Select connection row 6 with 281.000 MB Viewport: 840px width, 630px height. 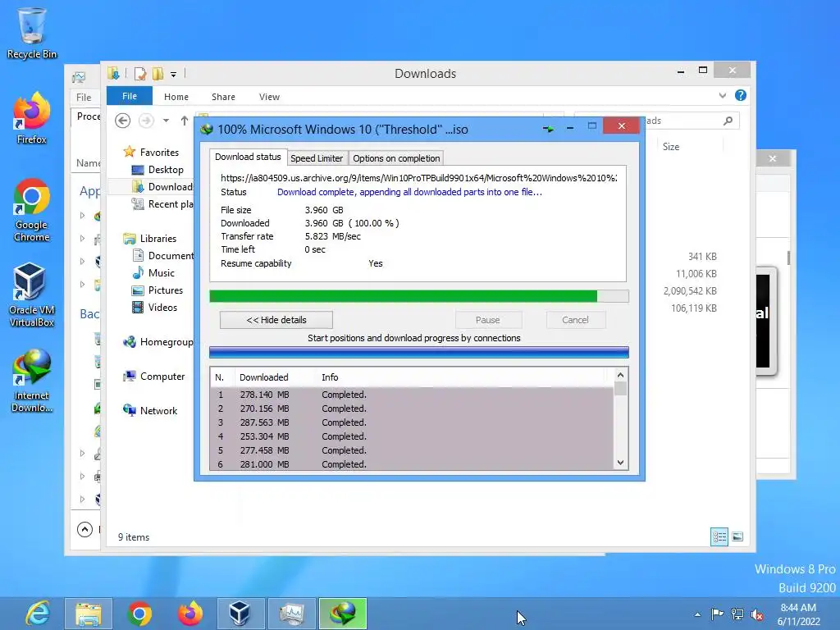412,464
